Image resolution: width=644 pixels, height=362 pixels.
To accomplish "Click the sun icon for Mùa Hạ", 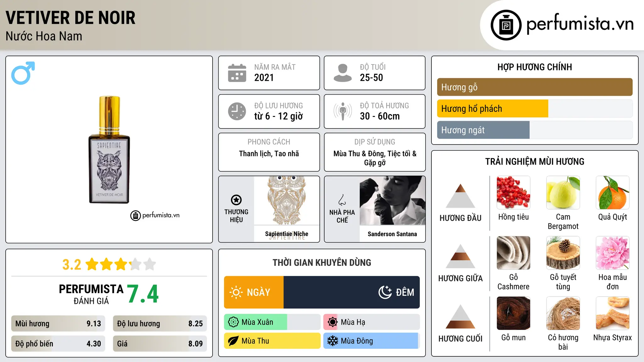I will 332,322.
